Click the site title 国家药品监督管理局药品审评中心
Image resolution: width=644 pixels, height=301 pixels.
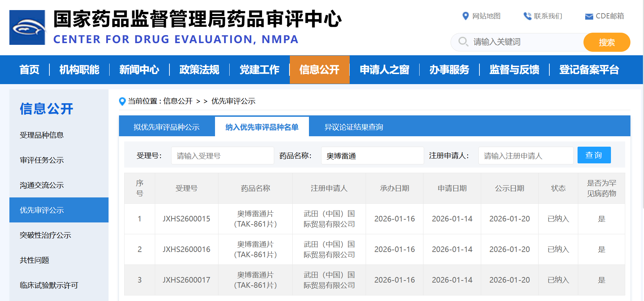198,19
